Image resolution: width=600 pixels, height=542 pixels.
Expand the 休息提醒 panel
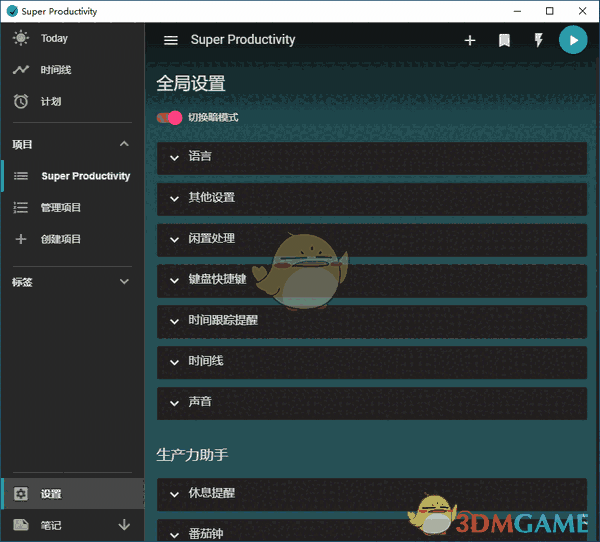tap(372, 495)
